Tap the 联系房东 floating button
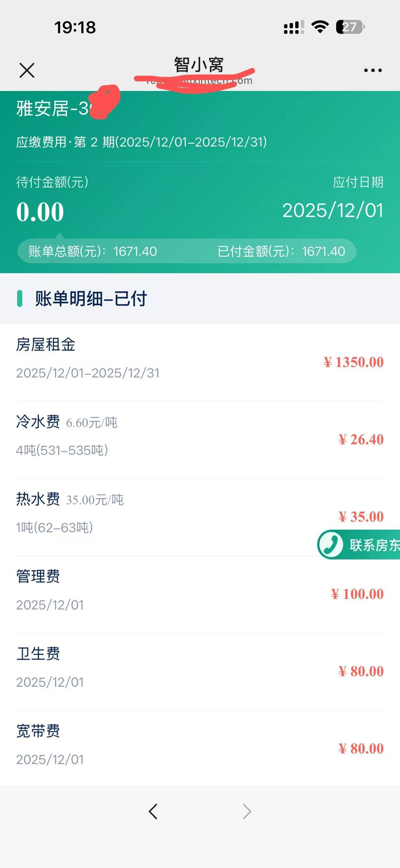The image size is (400, 868). point(374,545)
